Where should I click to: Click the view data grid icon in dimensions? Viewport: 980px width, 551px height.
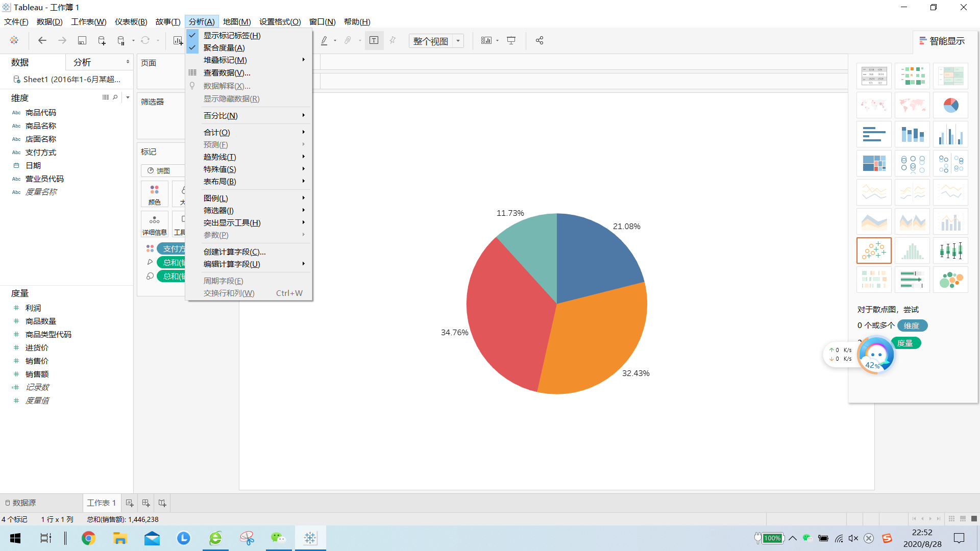pos(106,97)
